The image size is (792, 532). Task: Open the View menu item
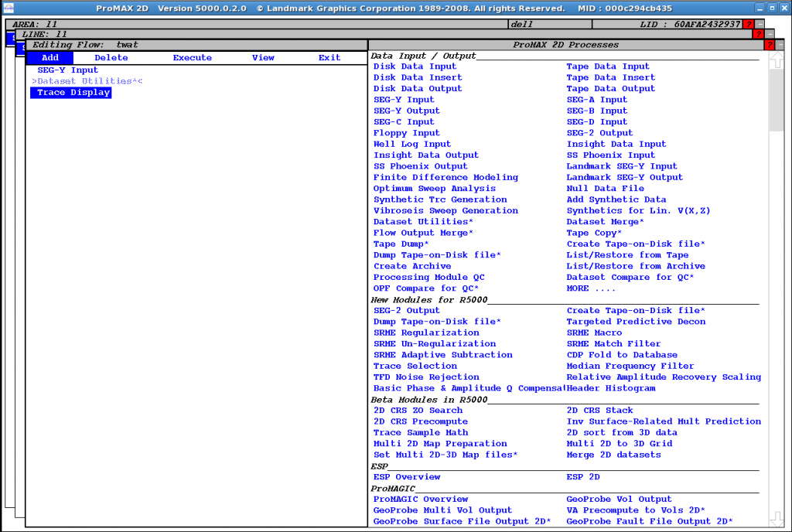(x=263, y=57)
